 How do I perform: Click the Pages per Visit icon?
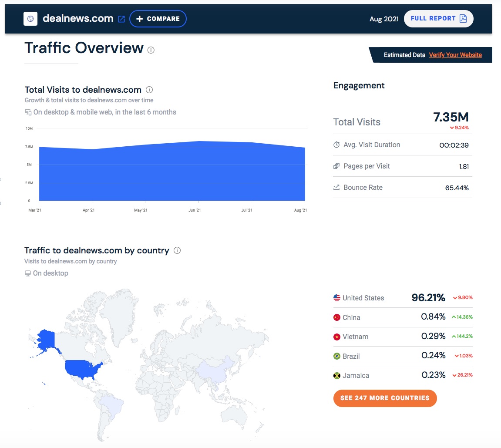click(x=336, y=166)
